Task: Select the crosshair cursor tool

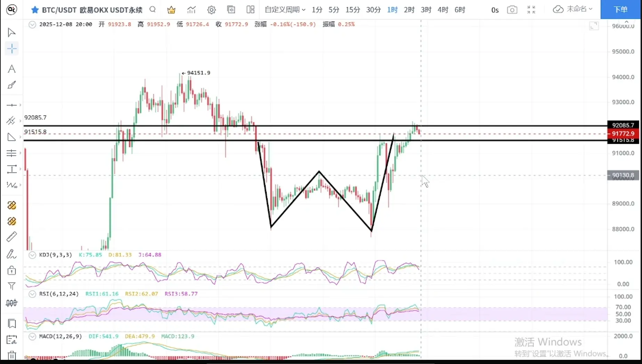Action: pyautogui.click(x=11, y=49)
